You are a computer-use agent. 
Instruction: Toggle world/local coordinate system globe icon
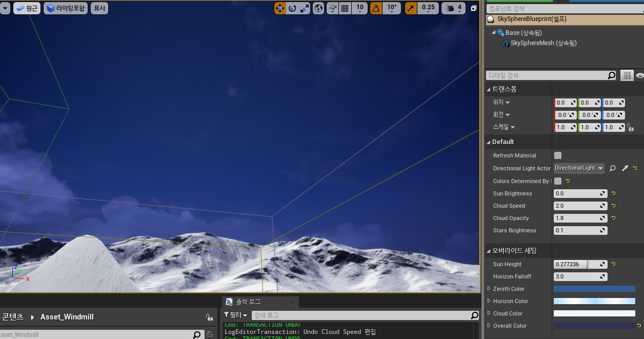319,8
